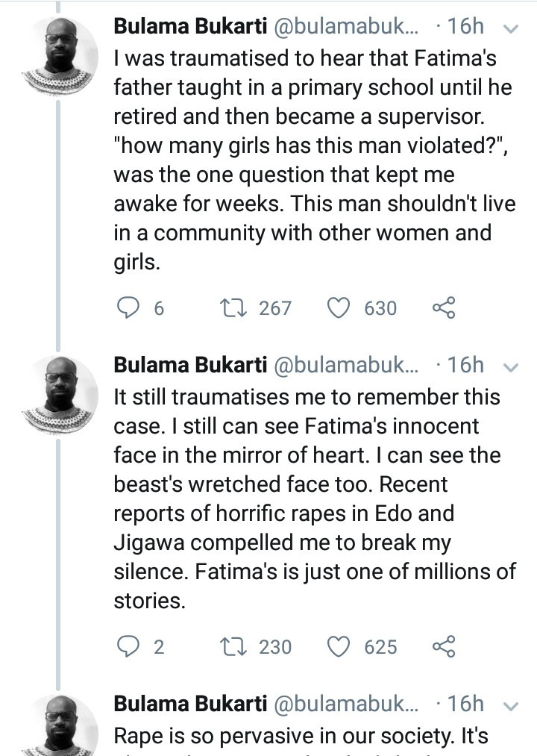Tap the profile photo on the first tweet

pyautogui.click(x=62, y=56)
